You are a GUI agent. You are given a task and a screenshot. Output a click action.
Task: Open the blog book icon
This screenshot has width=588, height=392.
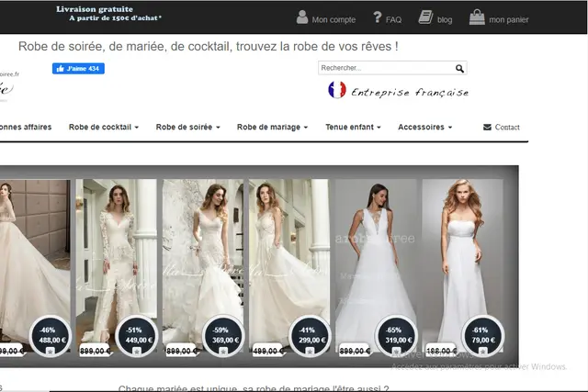coord(425,17)
